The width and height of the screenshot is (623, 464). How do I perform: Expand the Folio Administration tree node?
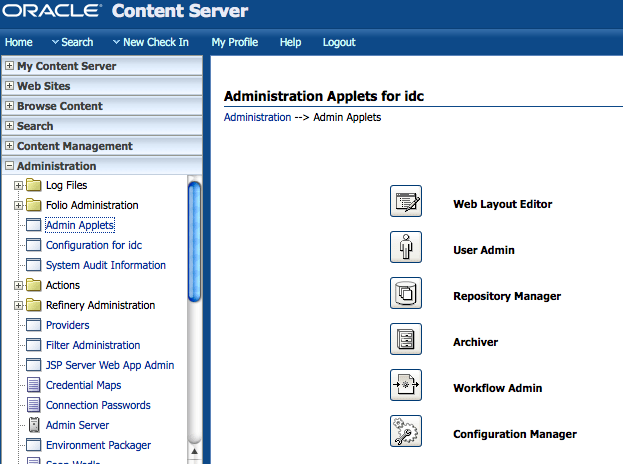(18, 205)
